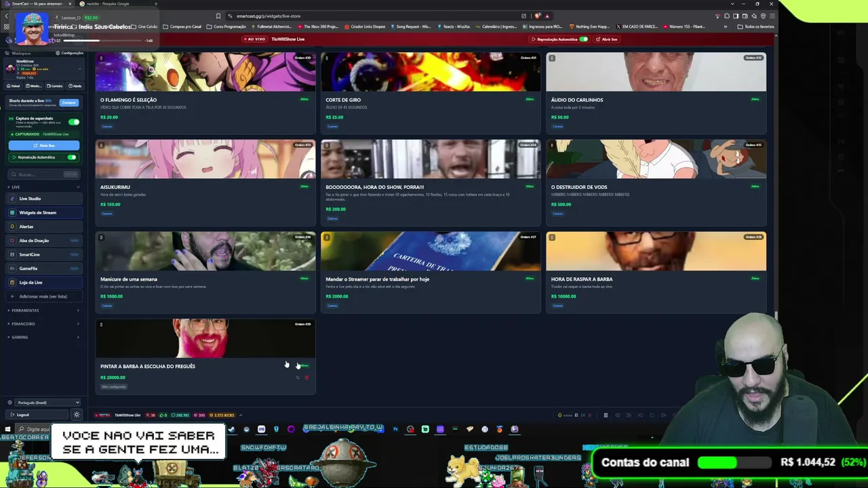Open the Ajuda tab
The height and width of the screenshot is (488, 868).
click(x=75, y=86)
